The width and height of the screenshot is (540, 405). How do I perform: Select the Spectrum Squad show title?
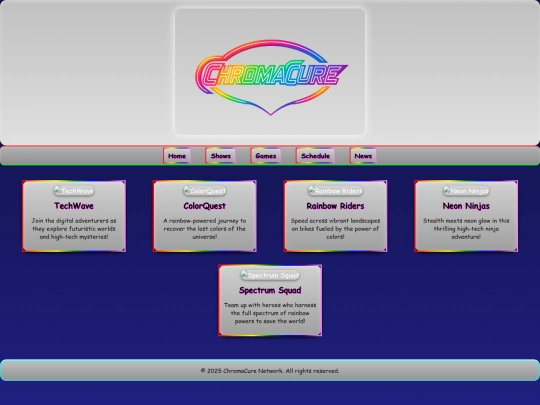270,290
